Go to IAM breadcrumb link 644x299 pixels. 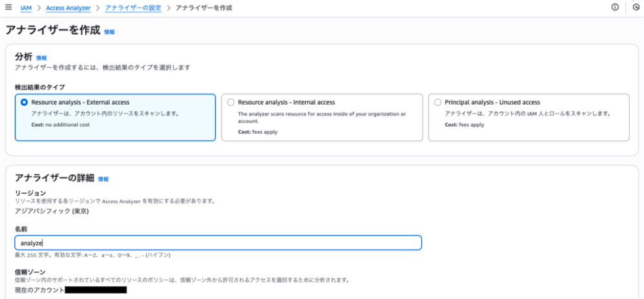click(x=26, y=8)
